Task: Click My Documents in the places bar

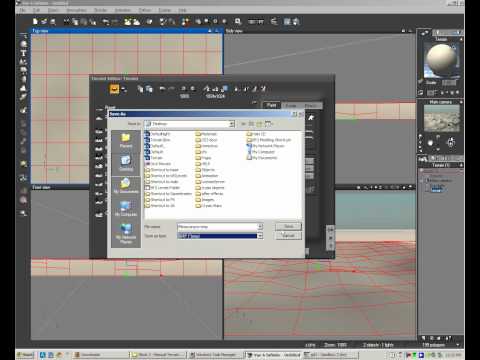Action: click(x=126, y=185)
